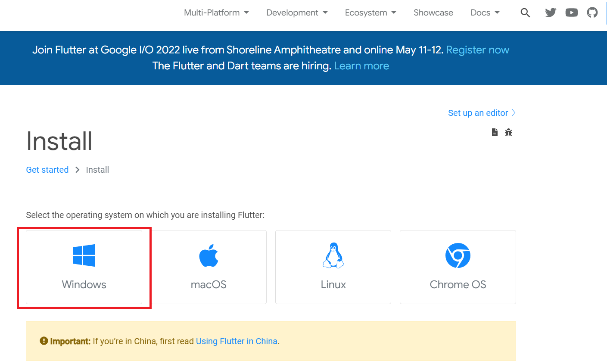Click the Install page heading
This screenshot has height=364, width=607.
pos(59,141)
